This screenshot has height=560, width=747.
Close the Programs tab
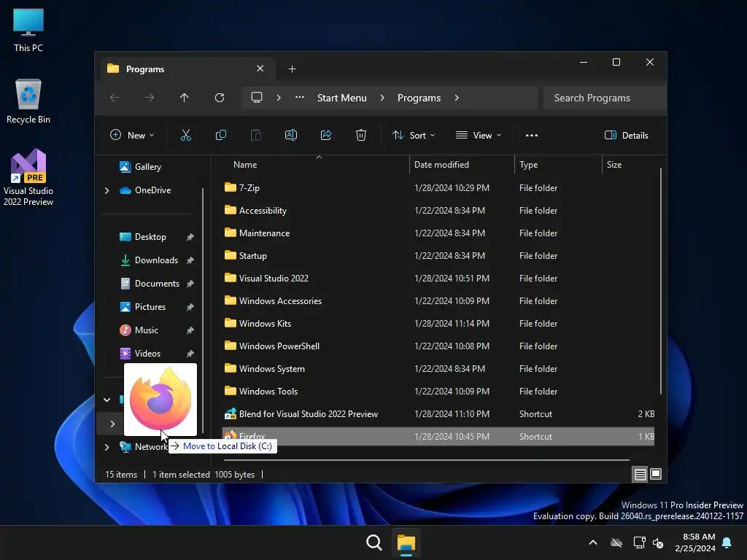[260, 69]
